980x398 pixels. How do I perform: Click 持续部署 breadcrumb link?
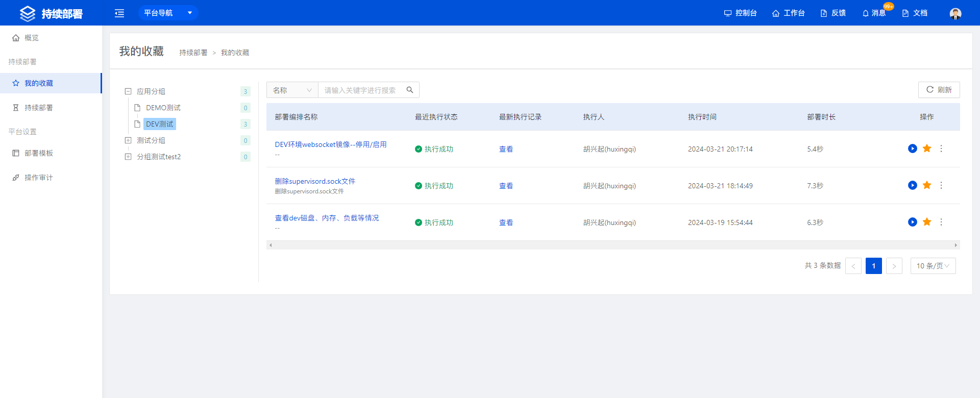coord(193,53)
